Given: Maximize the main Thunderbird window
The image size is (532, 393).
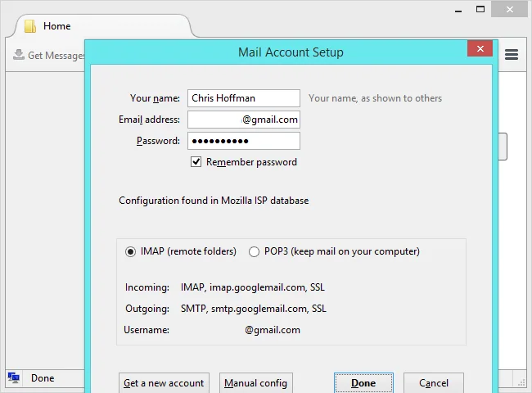Looking at the screenshot, I should click(x=480, y=10).
